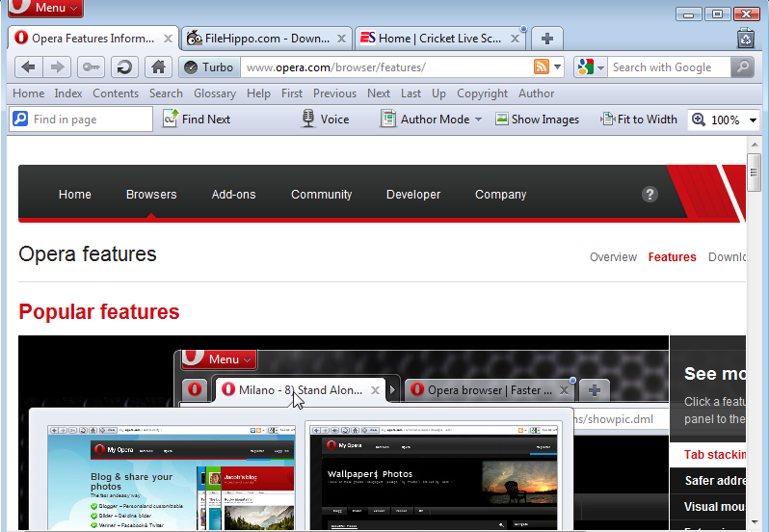Activate Voice microphone button
Screen dimensions: 769x532
[x=325, y=120]
